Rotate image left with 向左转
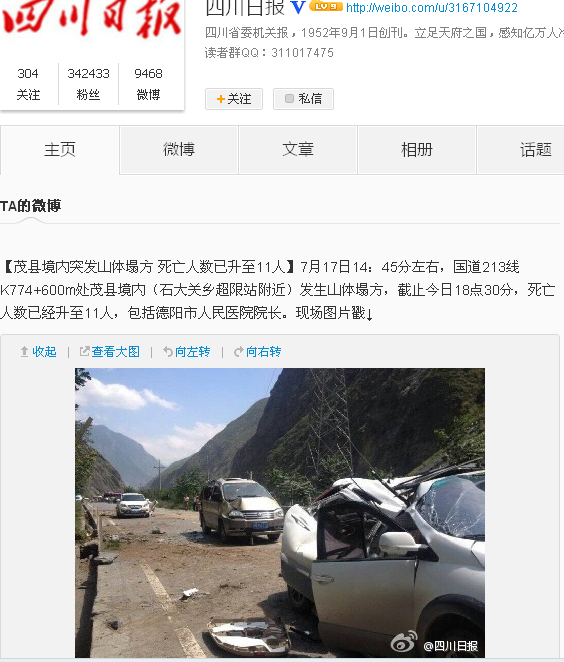 point(187,351)
